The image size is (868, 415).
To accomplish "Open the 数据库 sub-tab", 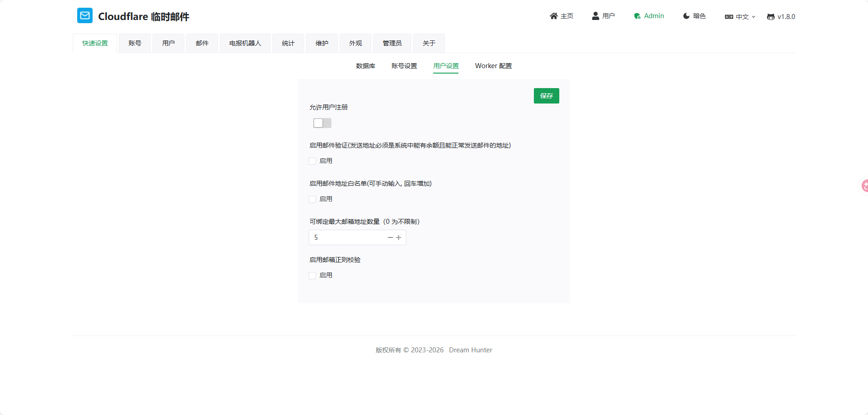I will point(366,66).
